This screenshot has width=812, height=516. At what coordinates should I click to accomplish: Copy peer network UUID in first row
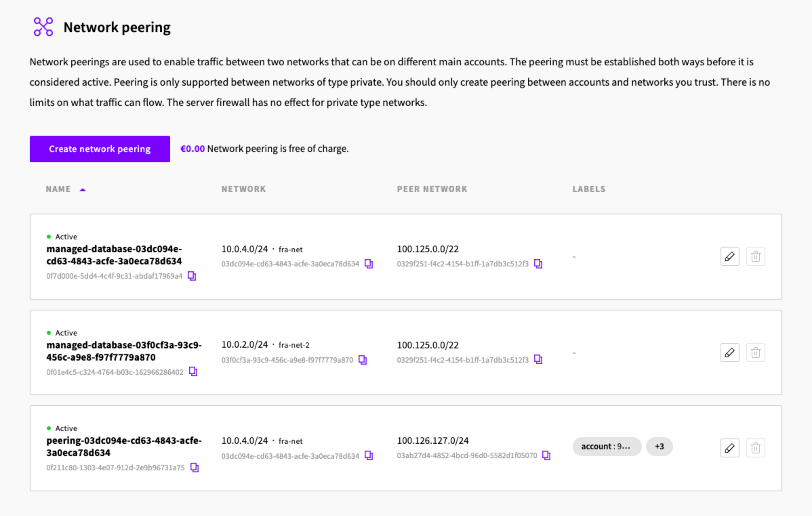[x=538, y=264]
